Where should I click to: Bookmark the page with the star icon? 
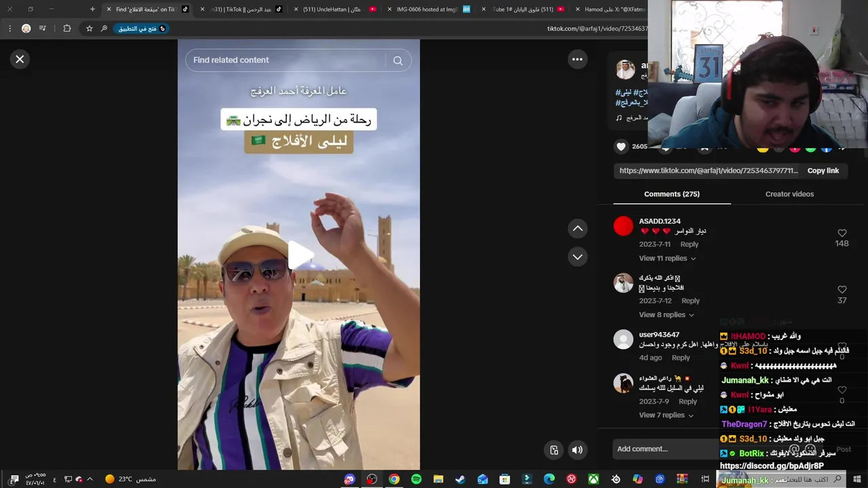(x=89, y=28)
